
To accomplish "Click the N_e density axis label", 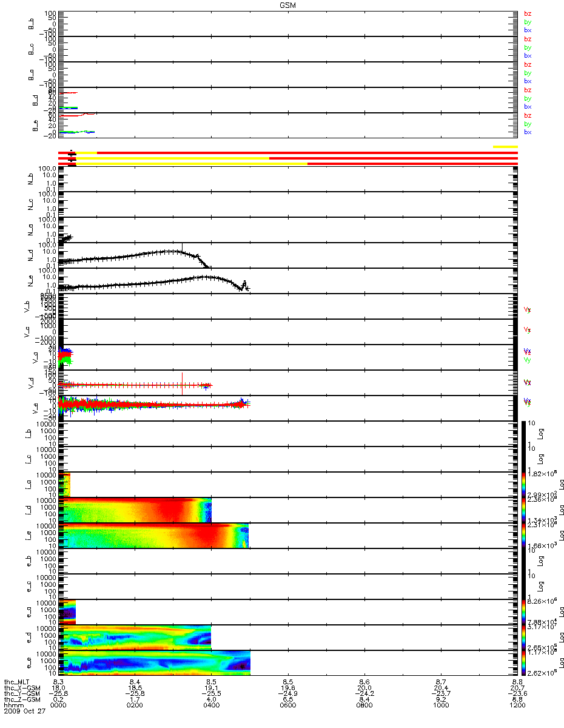I will (30, 280).
